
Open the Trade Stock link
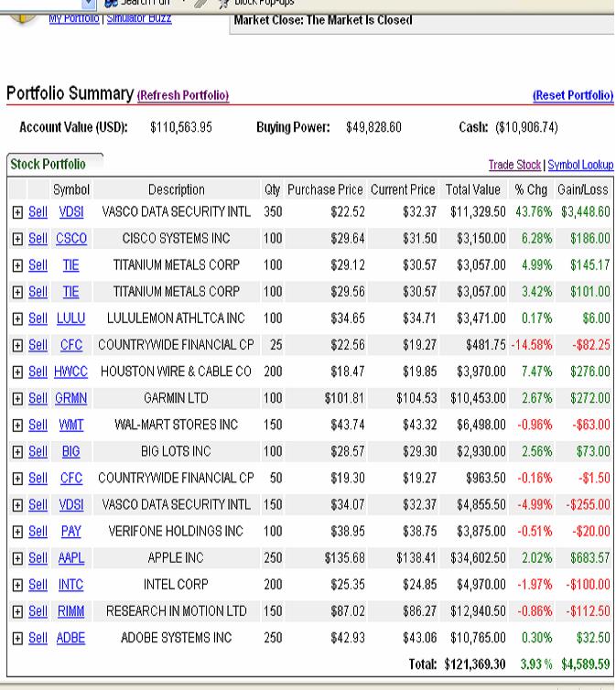click(x=514, y=165)
